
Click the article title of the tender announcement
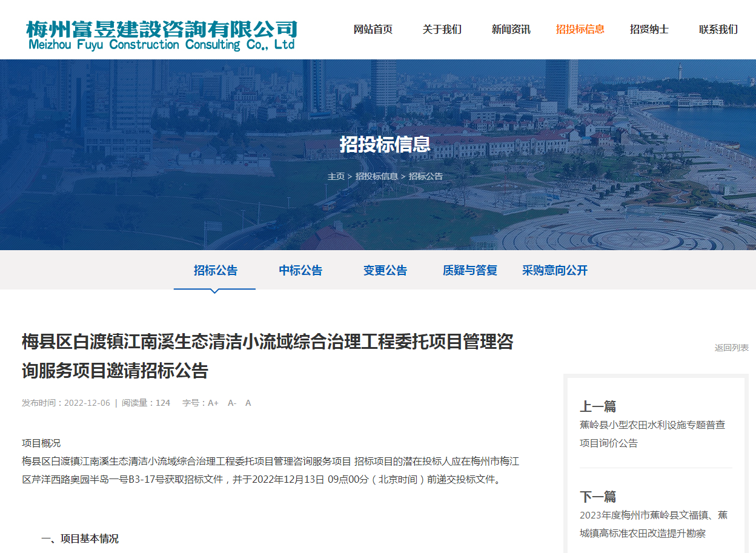(267, 354)
